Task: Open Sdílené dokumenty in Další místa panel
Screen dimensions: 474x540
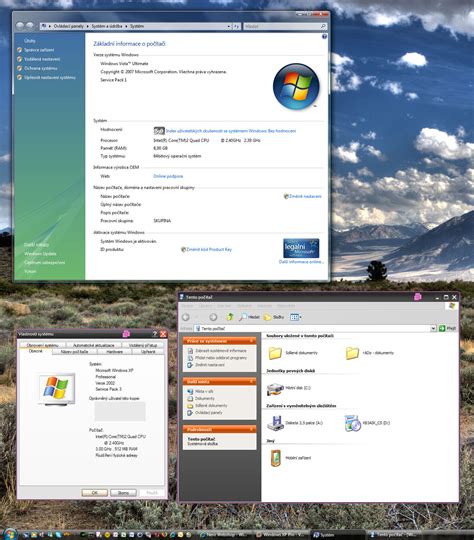Action: pos(211,405)
